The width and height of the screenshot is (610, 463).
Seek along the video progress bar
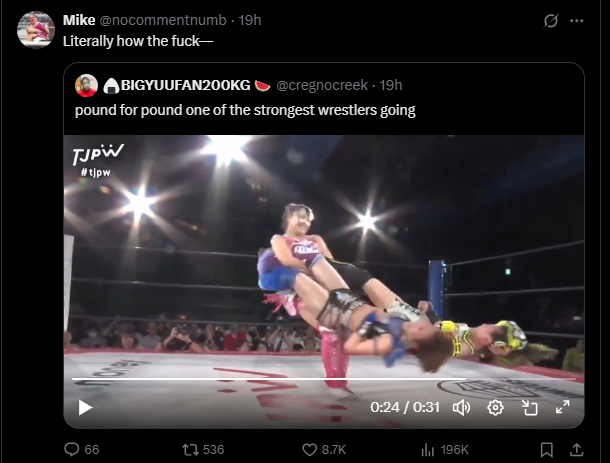coord(324,379)
